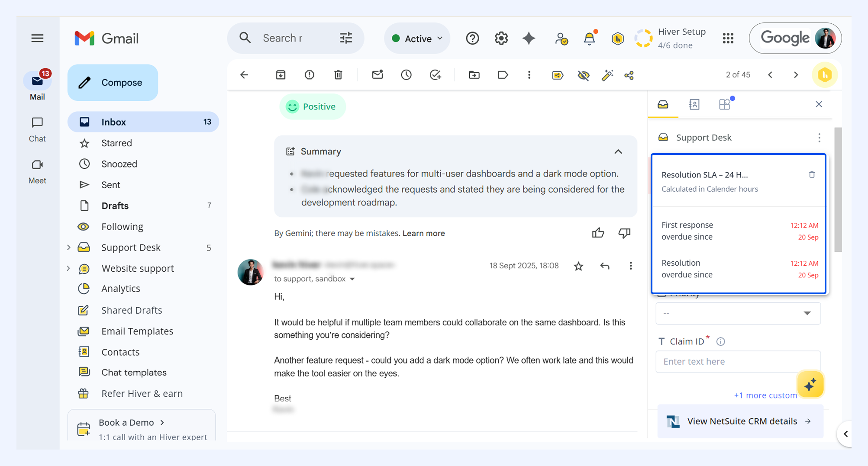The width and height of the screenshot is (868, 466).
Task: Delete the Resolution SLA with trash icon
Action: [x=812, y=174]
